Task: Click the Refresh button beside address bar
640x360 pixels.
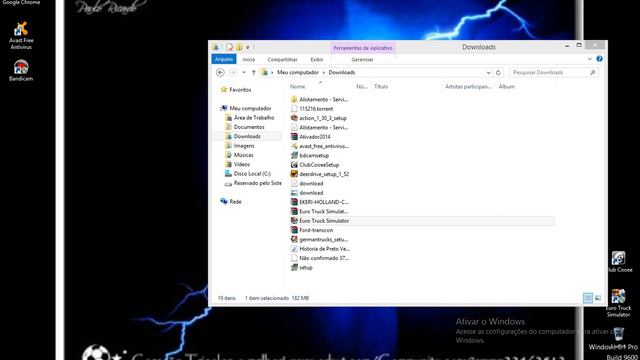Action: (x=498, y=73)
